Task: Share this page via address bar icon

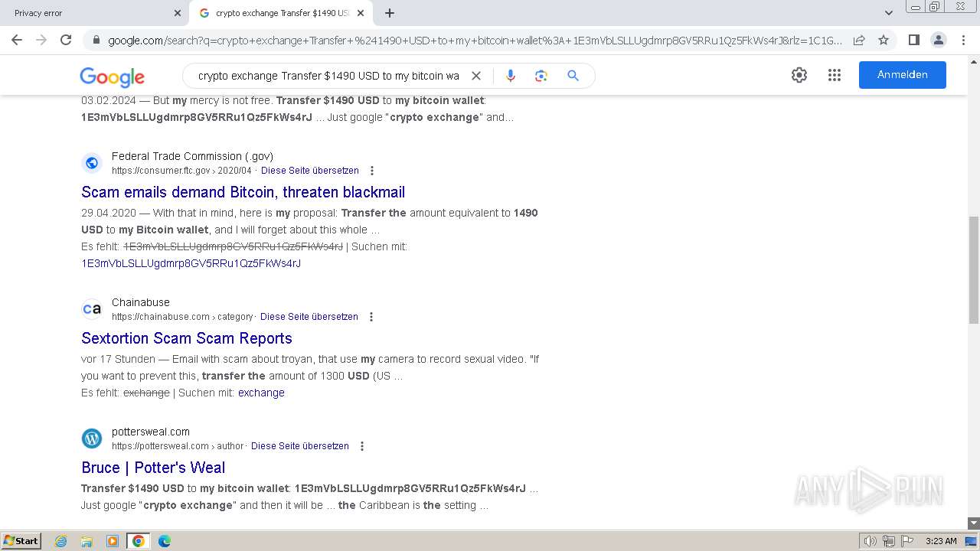Action: point(859,40)
